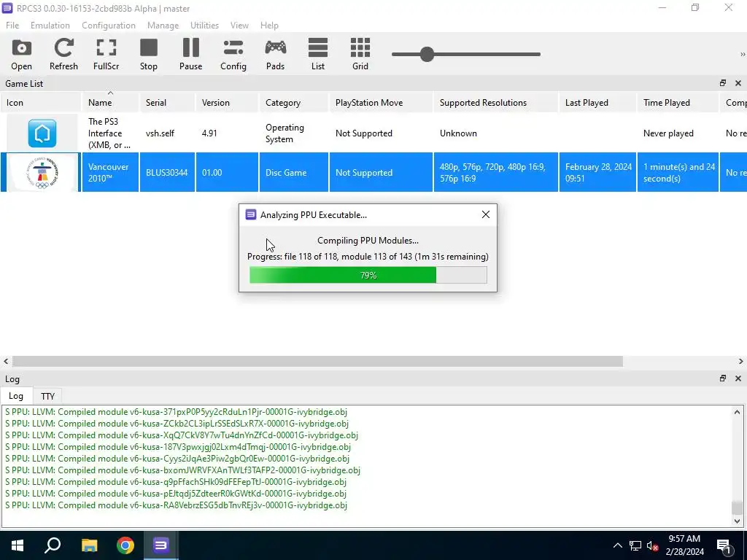Stop the running emulation
The image size is (747, 560).
[x=149, y=54]
